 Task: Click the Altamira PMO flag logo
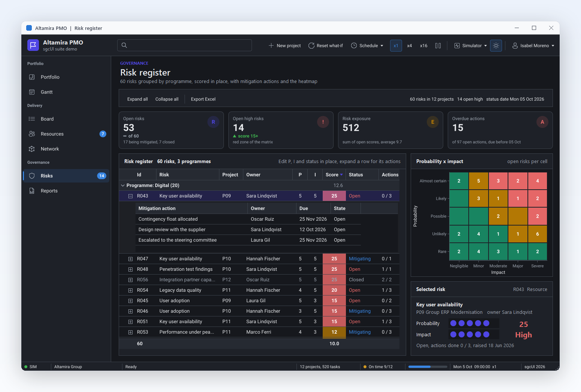point(33,45)
